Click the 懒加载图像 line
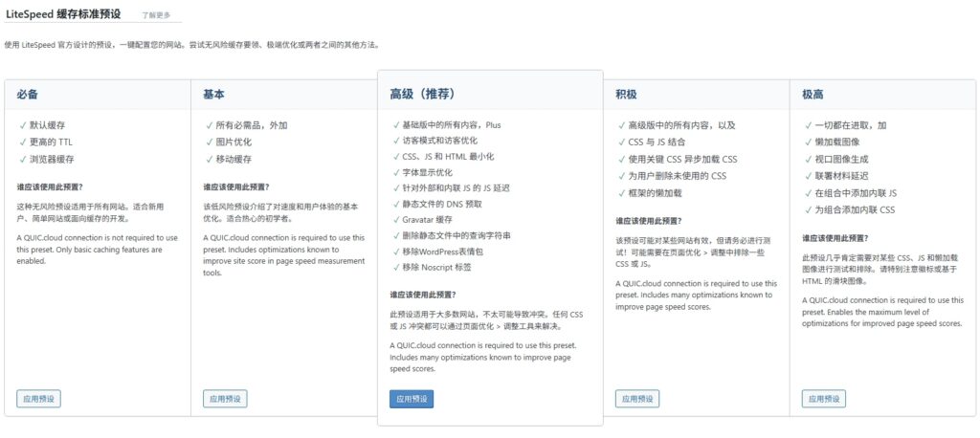 click(x=837, y=142)
